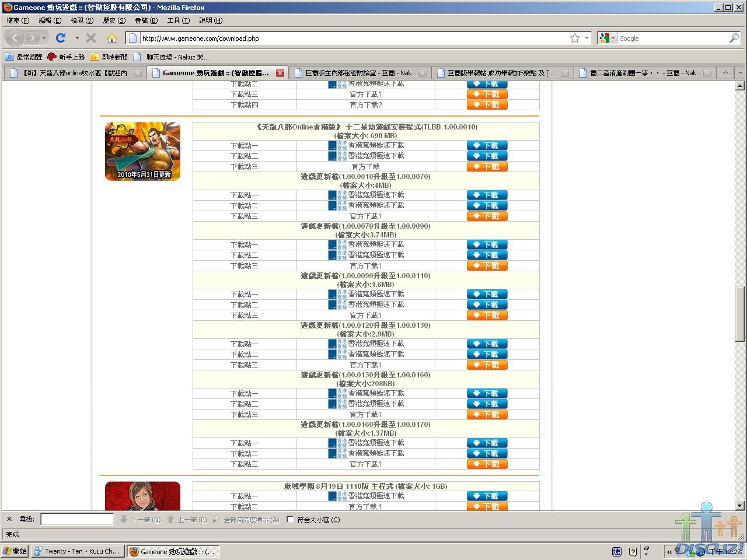The width and height of the screenshot is (747, 560).
Task: Toggle the 符合大小寫 match case checkbox
Action: point(290,519)
